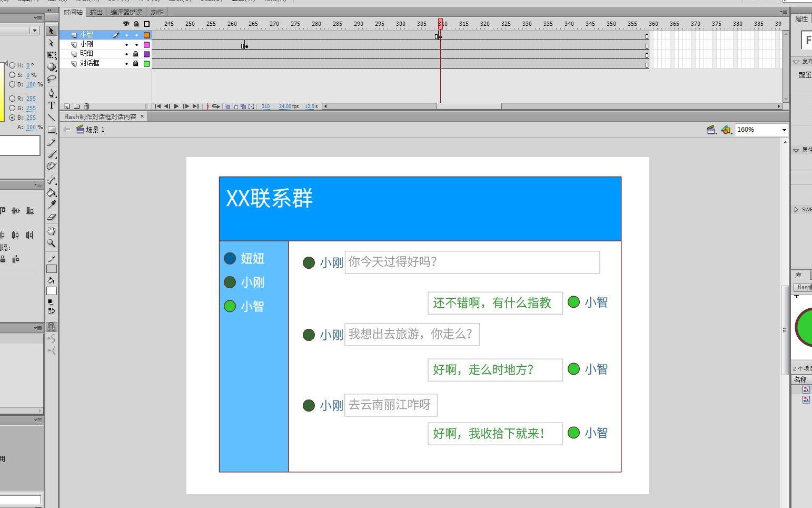Select the Subselection tool
The height and width of the screenshot is (508, 812).
(51, 43)
